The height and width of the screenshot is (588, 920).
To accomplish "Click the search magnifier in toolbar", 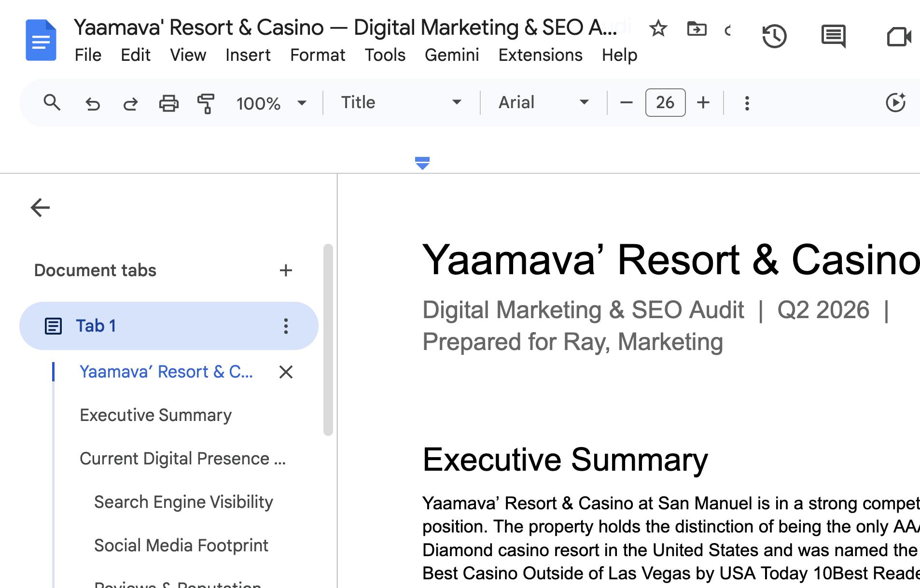I will (x=52, y=103).
